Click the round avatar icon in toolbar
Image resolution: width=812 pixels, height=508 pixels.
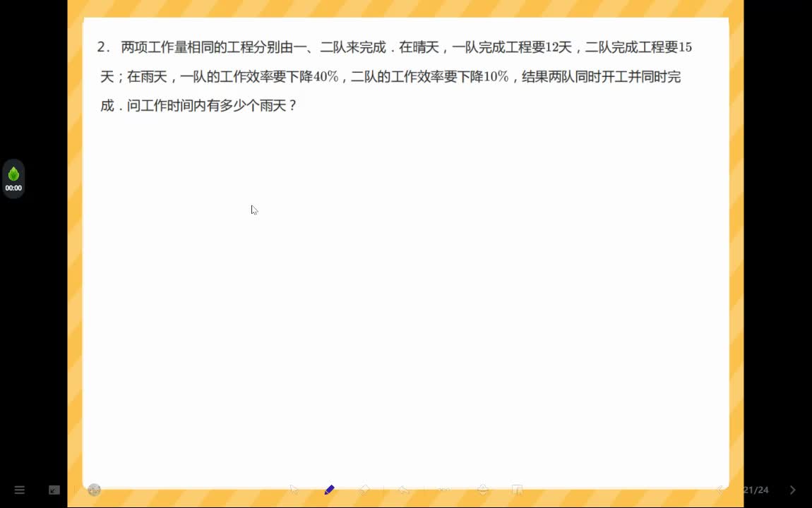click(94, 490)
